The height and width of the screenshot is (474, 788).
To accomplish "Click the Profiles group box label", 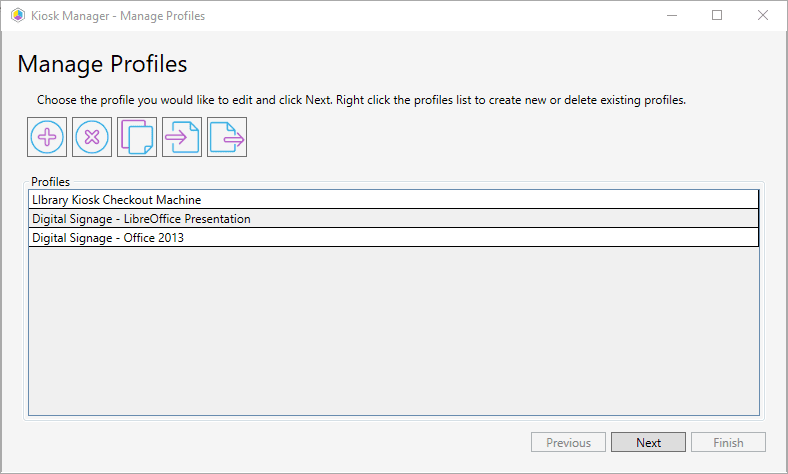I will tap(50, 182).
